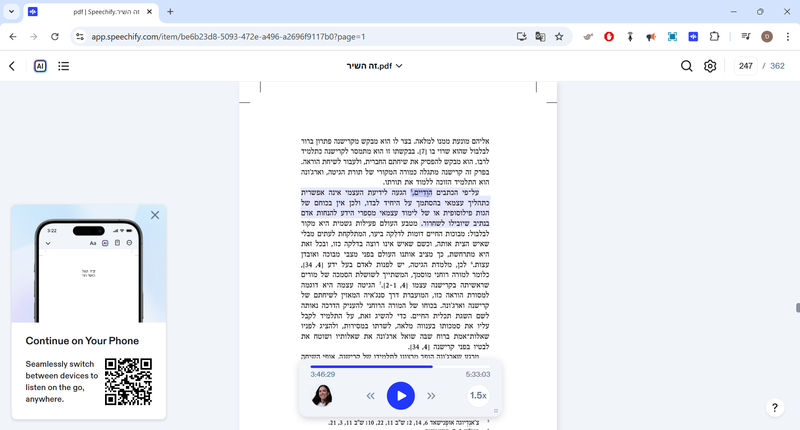
Task: Install the app from address bar
Action: coord(521,37)
